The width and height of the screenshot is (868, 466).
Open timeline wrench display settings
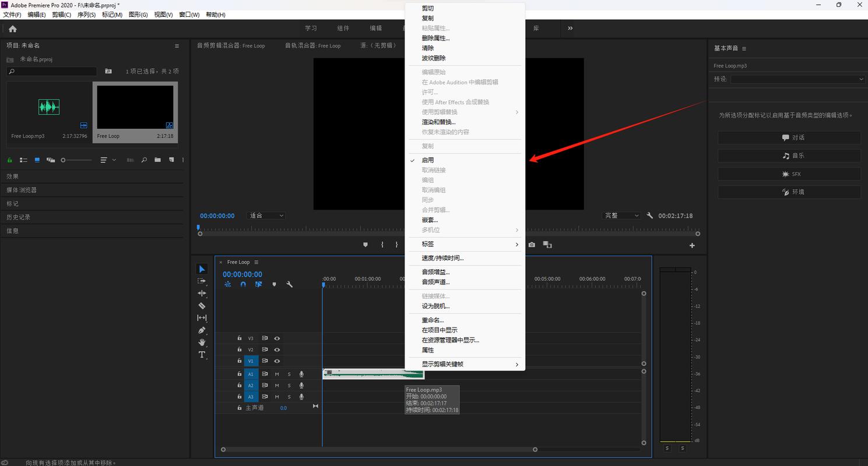(x=289, y=284)
